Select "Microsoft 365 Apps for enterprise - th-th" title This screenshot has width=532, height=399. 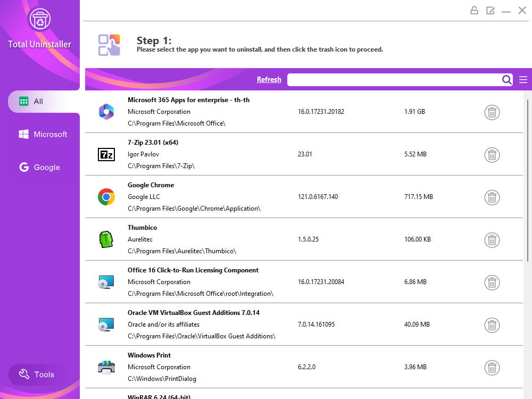pos(189,100)
